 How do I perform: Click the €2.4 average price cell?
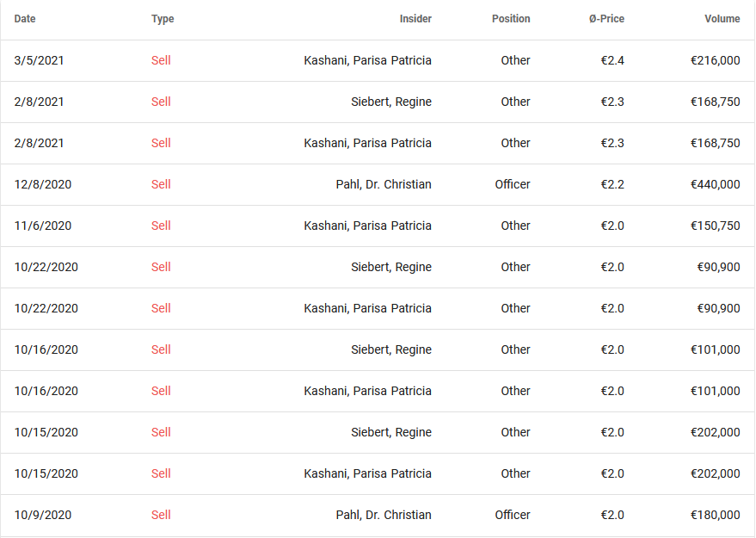612,60
